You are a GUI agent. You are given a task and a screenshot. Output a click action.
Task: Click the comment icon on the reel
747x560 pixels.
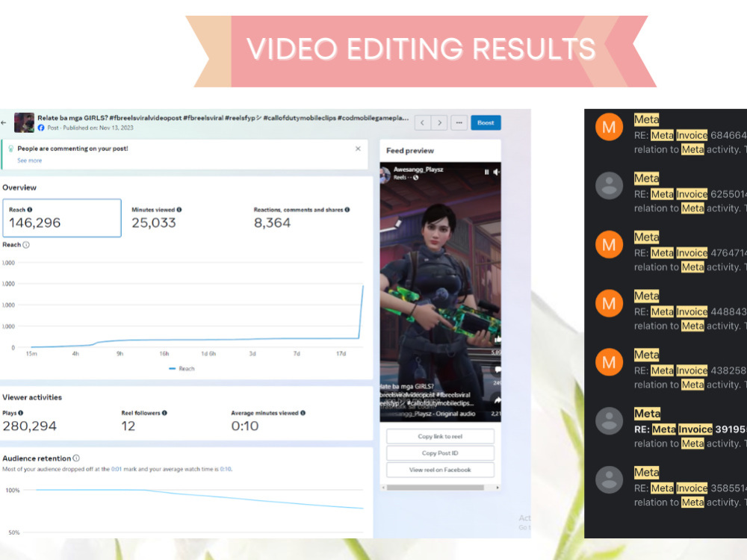(x=497, y=370)
